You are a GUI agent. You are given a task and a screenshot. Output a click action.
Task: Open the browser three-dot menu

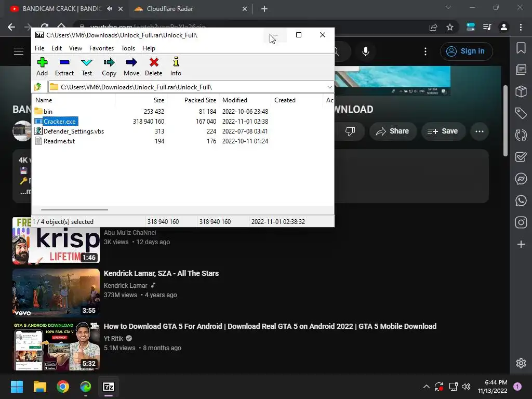pos(521,27)
